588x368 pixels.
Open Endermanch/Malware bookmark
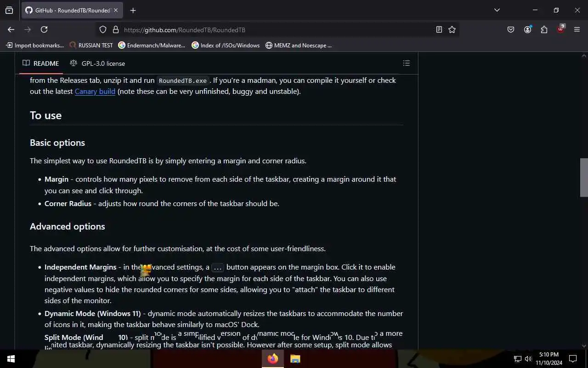152,45
